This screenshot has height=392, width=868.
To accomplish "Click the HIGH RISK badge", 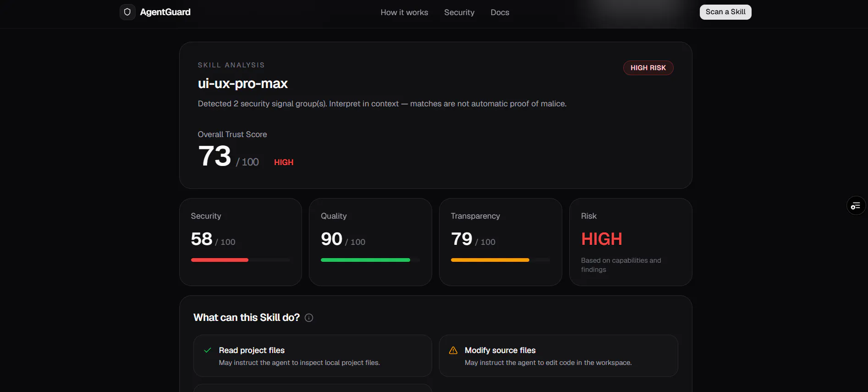I will [x=648, y=68].
